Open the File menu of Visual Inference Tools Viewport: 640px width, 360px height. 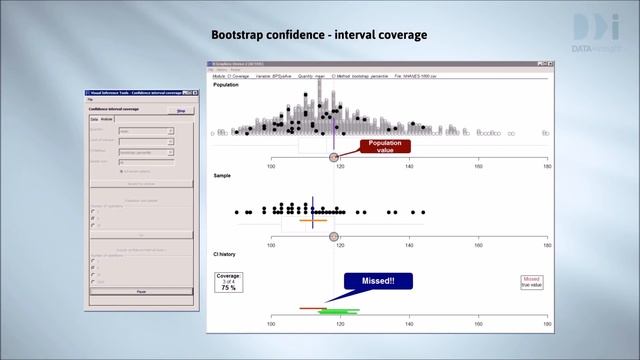90,100
